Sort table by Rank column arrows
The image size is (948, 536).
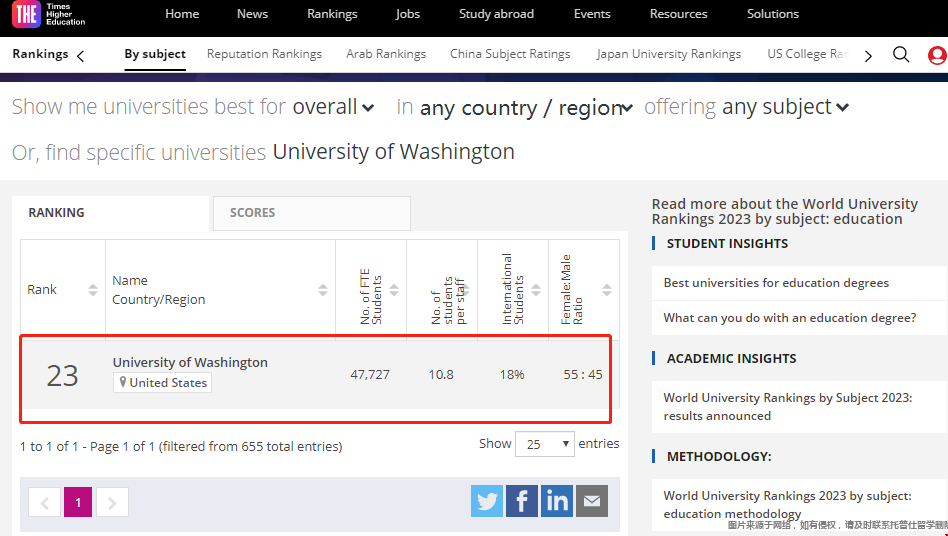click(x=93, y=290)
